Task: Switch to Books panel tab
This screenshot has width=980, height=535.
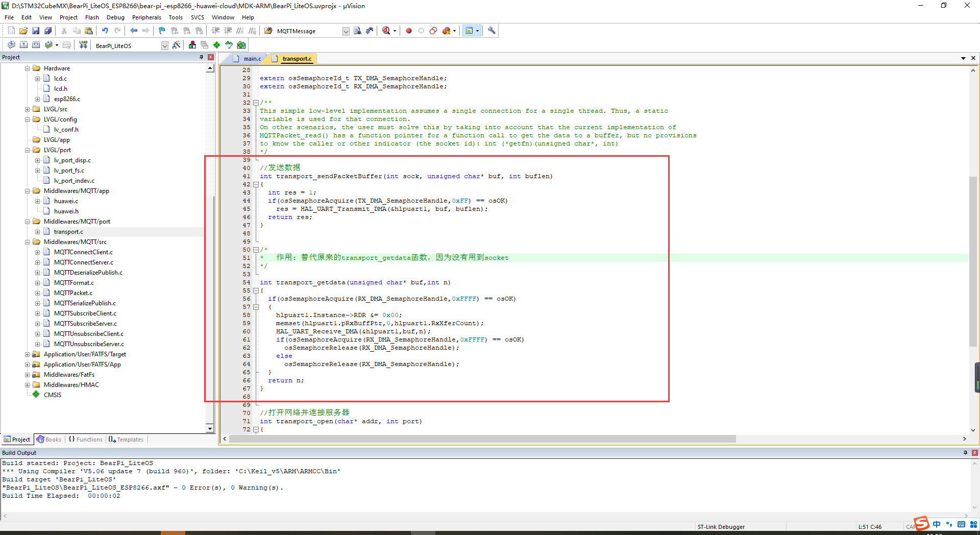Action: pos(49,440)
